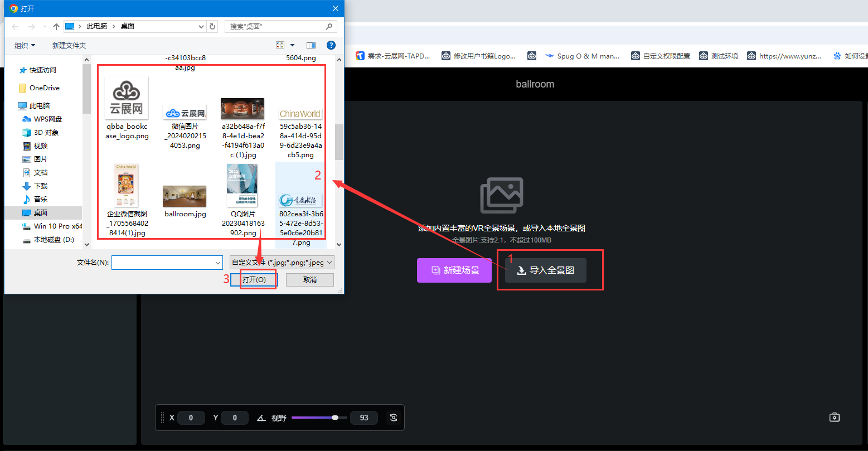
Task: Click the 导入全景图 button
Action: [x=546, y=270]
